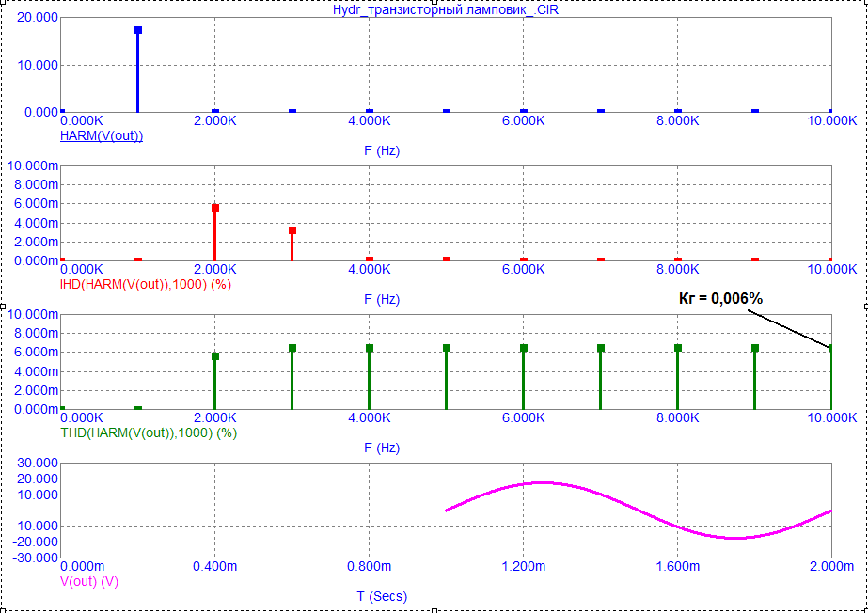Click the 1.200m time axis label
Viewport: 868px width, 613px height.
(523, 567)
